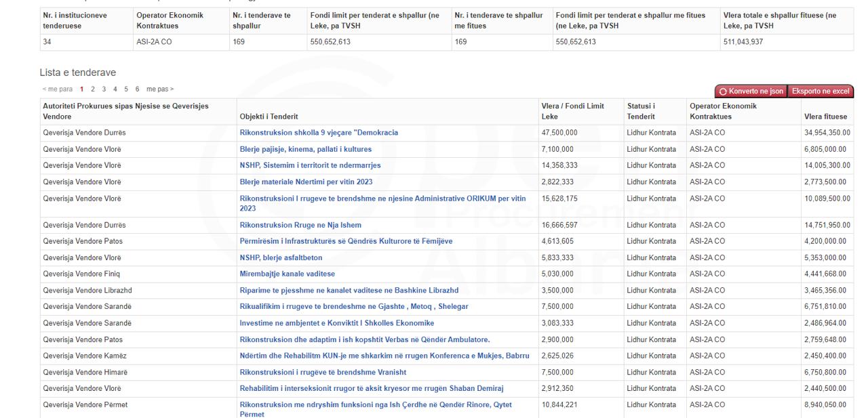The image size is (868, 418).
Task: Open 'Rikonstruksioni i rrugëve të brendshme Vranisht'
Action: [x=323, y=371]
